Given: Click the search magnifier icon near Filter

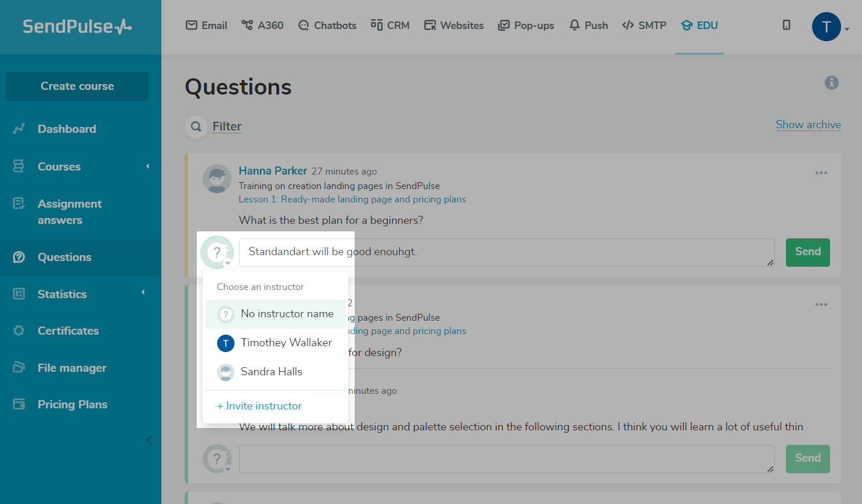Looking at the screenshot, I should pos(196,126).
